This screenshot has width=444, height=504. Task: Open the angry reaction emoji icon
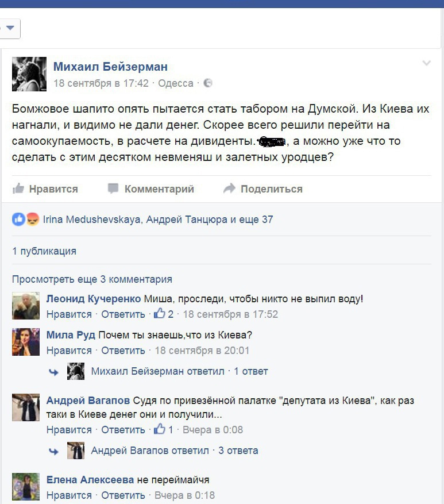coord(32,220)
